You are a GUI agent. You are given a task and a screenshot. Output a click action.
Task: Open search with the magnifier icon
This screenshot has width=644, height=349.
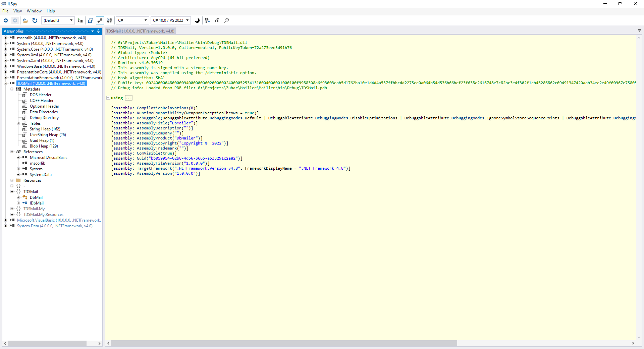(227, 20)
